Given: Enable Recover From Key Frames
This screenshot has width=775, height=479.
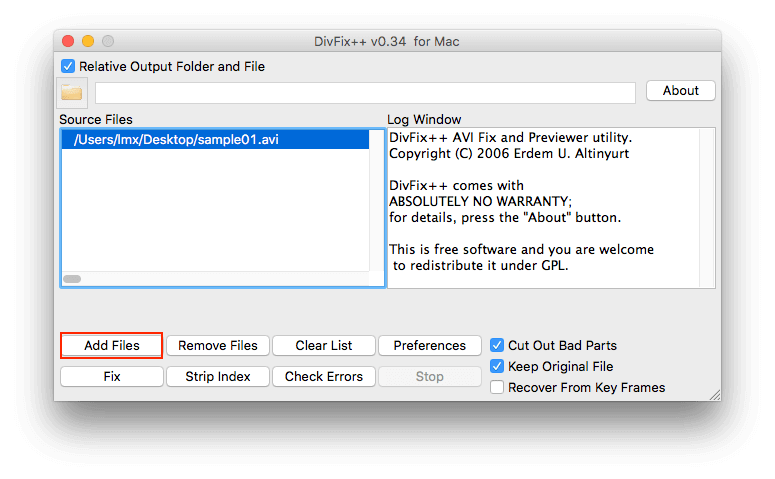Looking at the screenshot, I should point(497,387).
